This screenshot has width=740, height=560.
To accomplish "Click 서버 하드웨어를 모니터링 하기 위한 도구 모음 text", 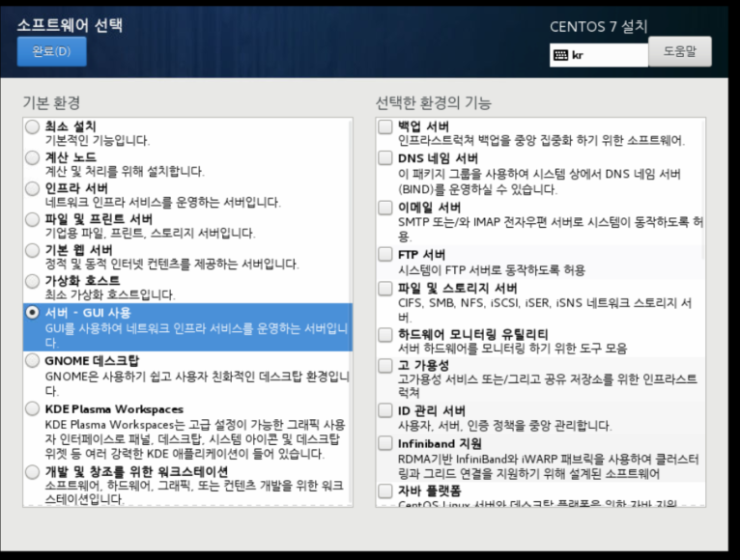I will (513, 349).
